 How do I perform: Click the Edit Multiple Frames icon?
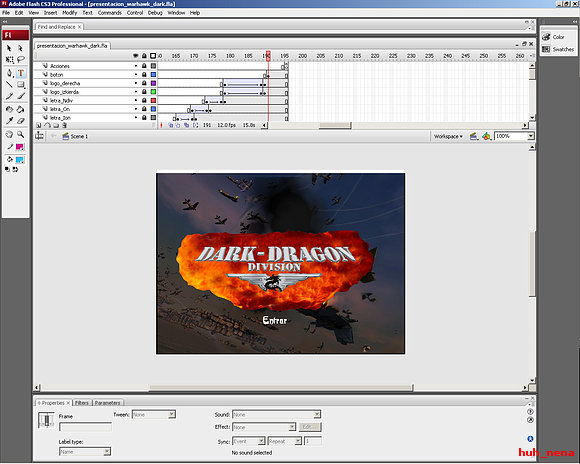pyautogui.click(x=187, y=125)
